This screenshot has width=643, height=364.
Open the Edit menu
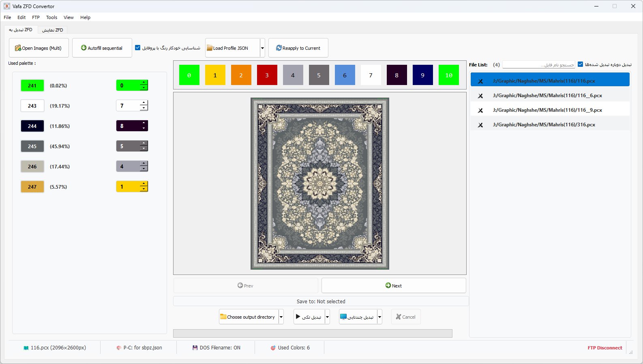pyautogui.click(x=21, y=17)
